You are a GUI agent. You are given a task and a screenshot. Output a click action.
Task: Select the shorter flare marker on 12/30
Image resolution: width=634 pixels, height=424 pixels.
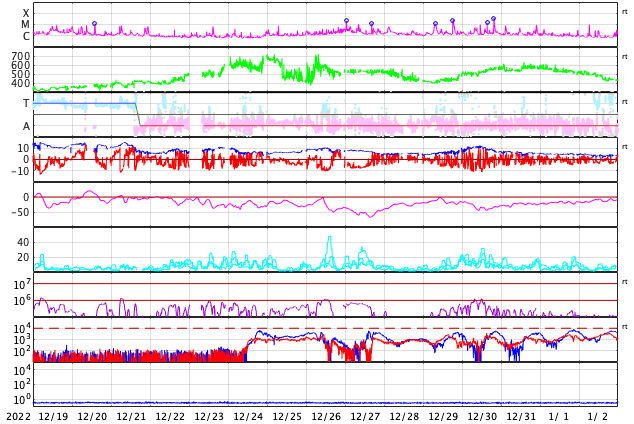click(x=487, y=23)
